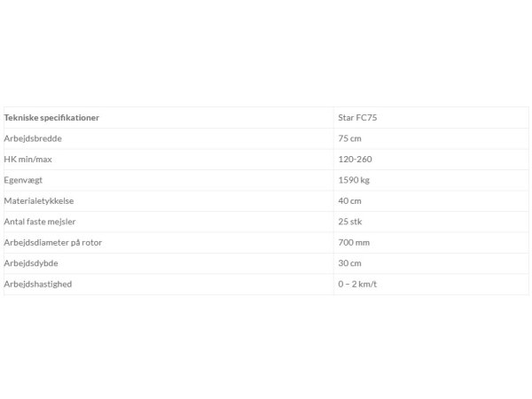
Task: Click the 'Egenvægt' row label
Action: 23,180
